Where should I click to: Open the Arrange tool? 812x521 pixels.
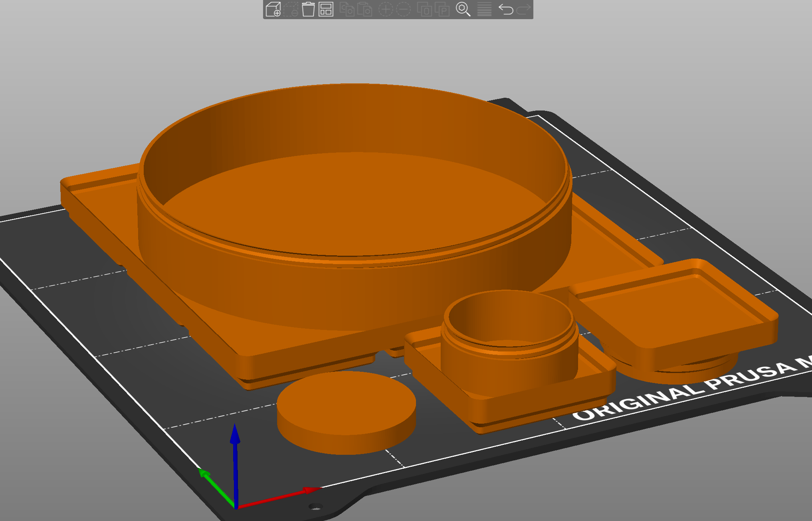(x=326, y=10)
